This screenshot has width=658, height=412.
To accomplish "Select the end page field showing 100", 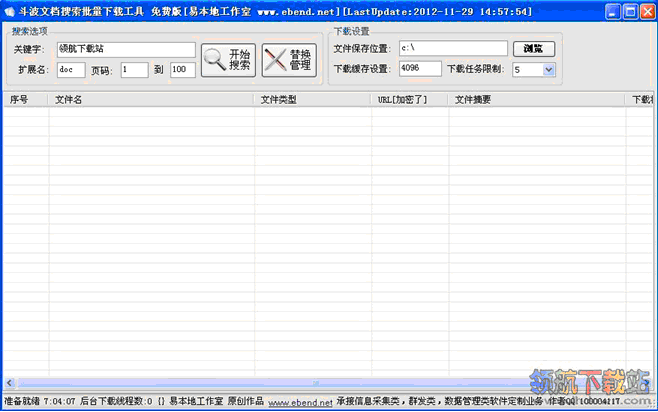I will [x=183, y=70].
